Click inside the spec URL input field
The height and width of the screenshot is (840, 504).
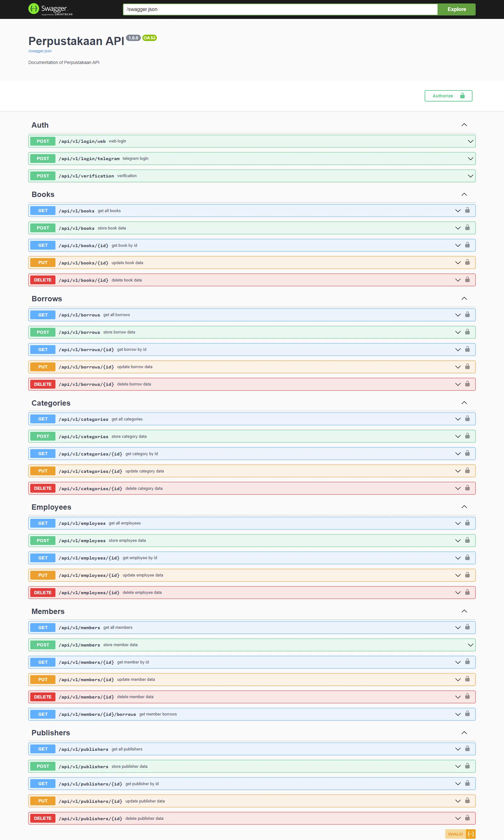click(x=278, y=9)
